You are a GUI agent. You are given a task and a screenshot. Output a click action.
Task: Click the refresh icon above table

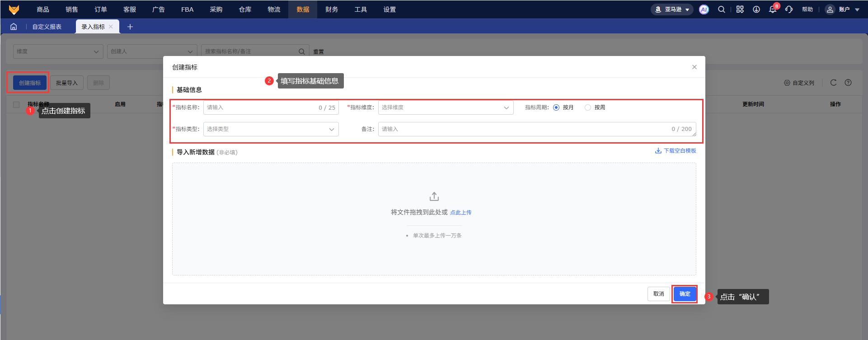(834, 83)
